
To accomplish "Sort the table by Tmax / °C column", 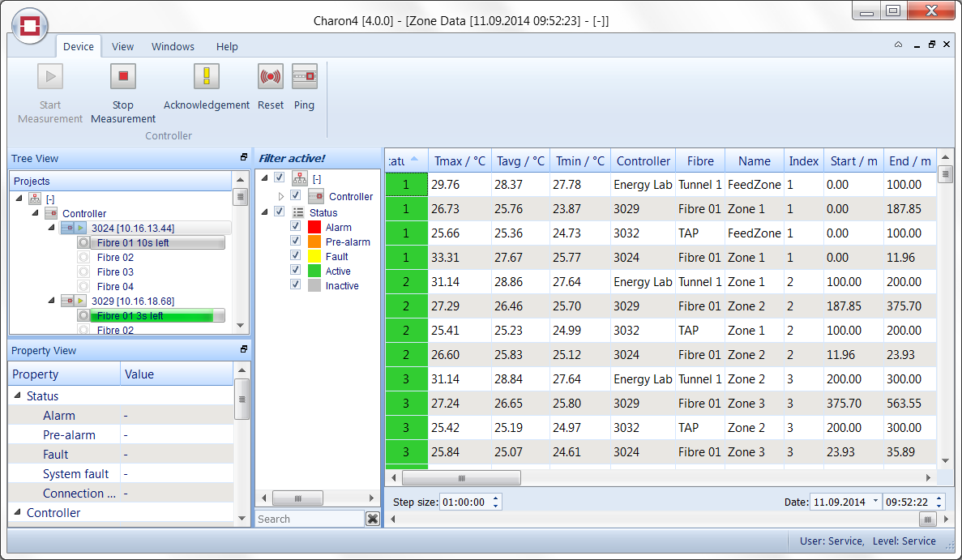I will (460, 160).
